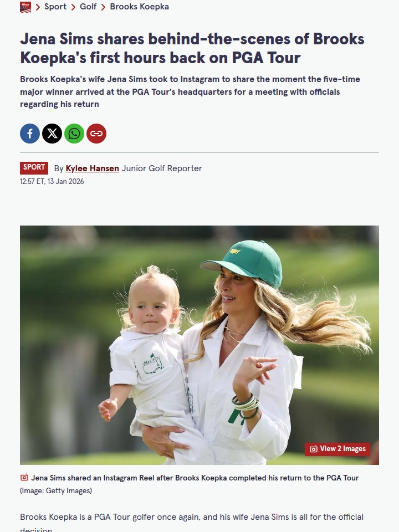Go to Golf breadcrumb section
This screenshot has height=532, width=399.
pyautogui.click(x=88, y=7)
